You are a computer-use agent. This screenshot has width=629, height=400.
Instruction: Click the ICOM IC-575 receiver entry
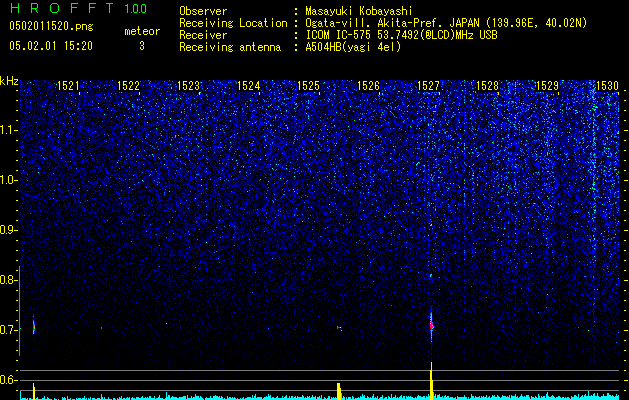tap(401, 35)
